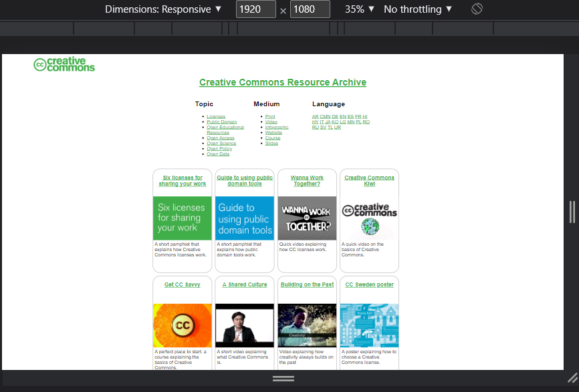Open the Guide to using public domain tools title link

[x=245, y=181]
